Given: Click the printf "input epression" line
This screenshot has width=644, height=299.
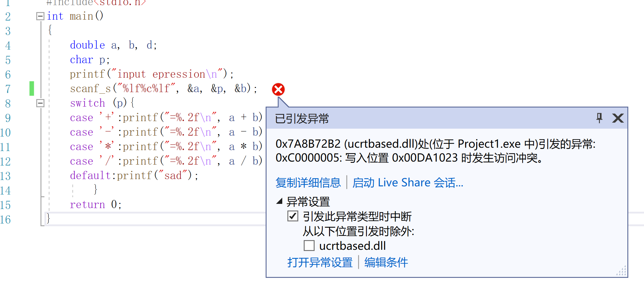Looking at the screenshot, I should [x=152, y=74].
